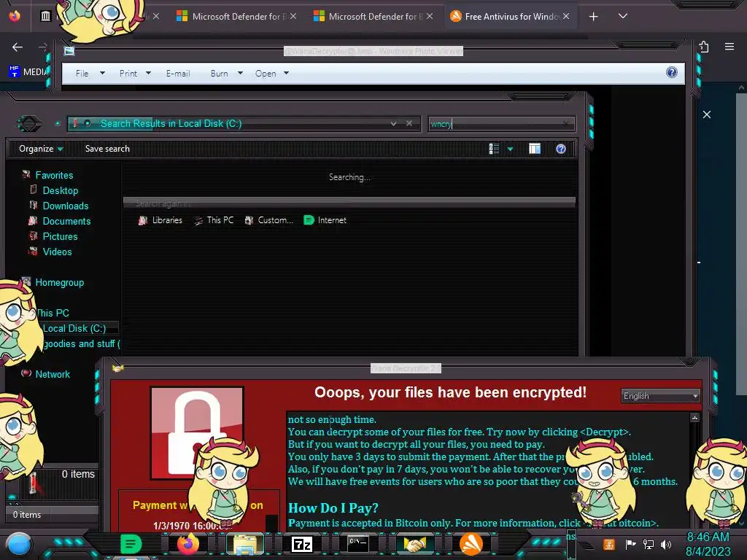Click the browser extensions icon
Screen dimensions: 747x560
pos(704,47)
